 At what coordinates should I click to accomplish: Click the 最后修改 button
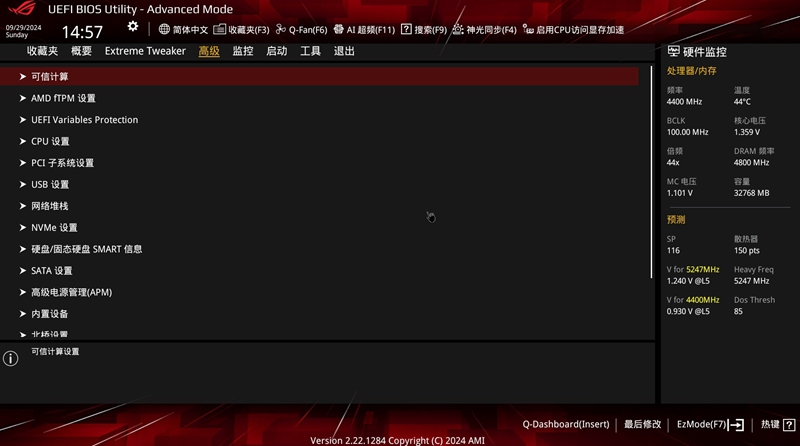[642, 424]
